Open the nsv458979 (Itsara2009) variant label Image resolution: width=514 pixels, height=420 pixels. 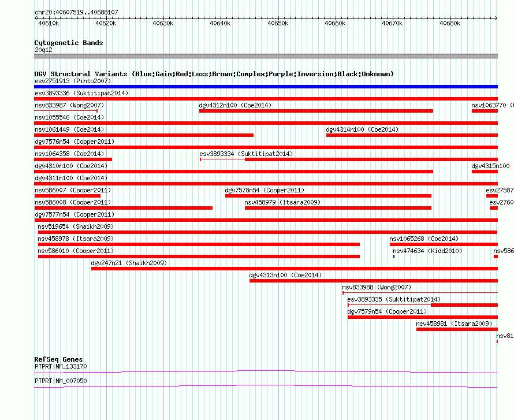coord(282,202)
